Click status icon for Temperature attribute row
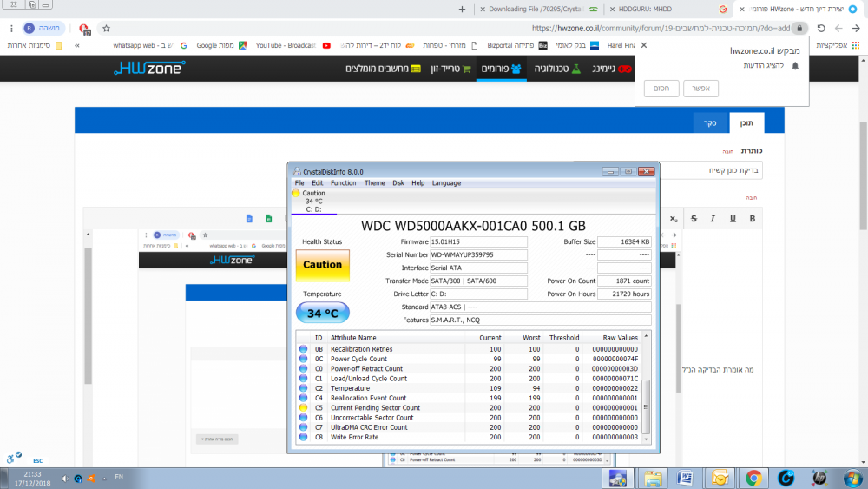This screenshot has width=868, height=489. 303,388
